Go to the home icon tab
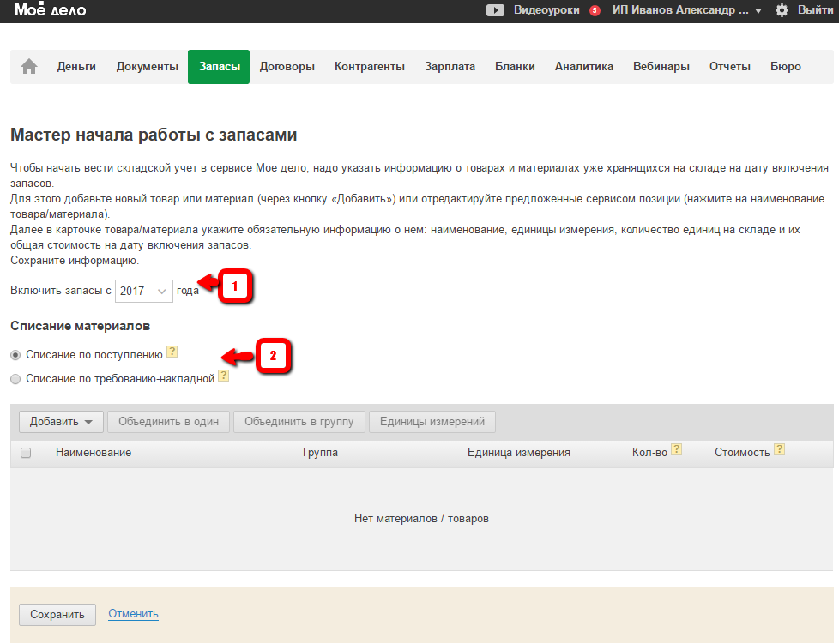 [29, 67]
